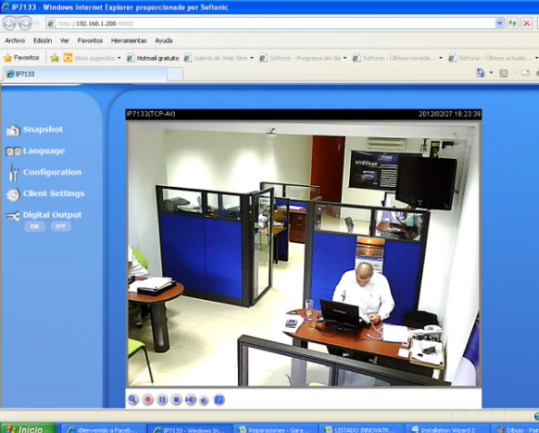This screenshot has height=433, width=539.
Task: Click the address bar URL field
Action: pos(272,23)
